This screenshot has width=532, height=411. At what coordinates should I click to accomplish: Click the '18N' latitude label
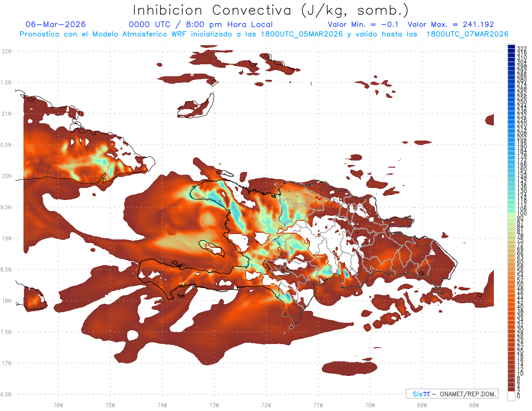[6, 301]
